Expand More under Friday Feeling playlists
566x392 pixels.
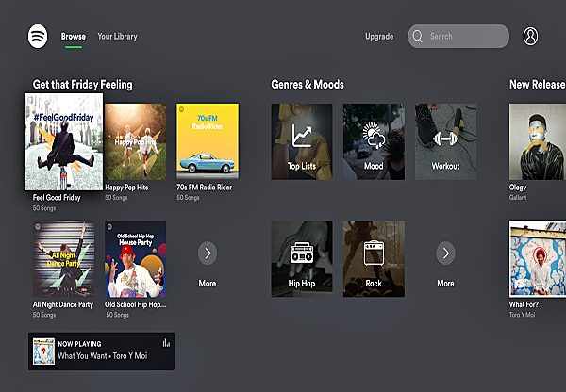point(208,253)
